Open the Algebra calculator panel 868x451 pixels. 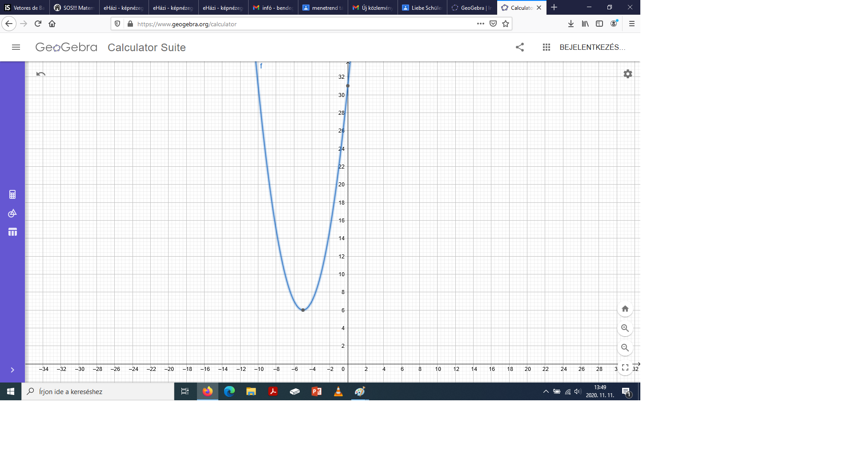pyautogui.click(x=12, y=194)
